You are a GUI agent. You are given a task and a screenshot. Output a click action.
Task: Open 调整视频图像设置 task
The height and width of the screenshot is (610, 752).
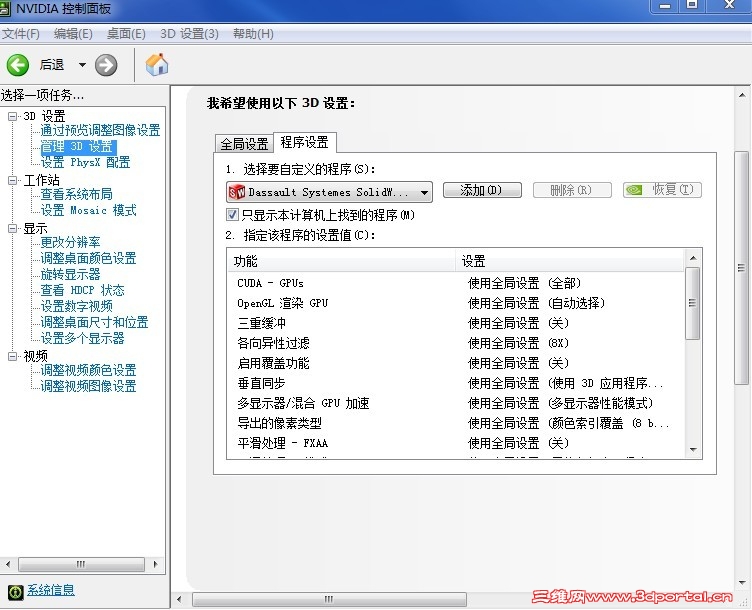(88, 386)
